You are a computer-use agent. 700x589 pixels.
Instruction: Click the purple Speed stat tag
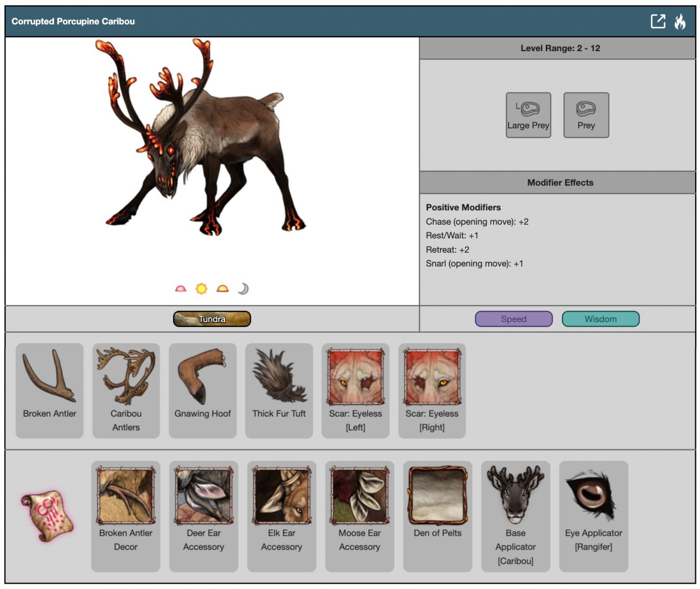pyautogui.click(x=513, y=319)
